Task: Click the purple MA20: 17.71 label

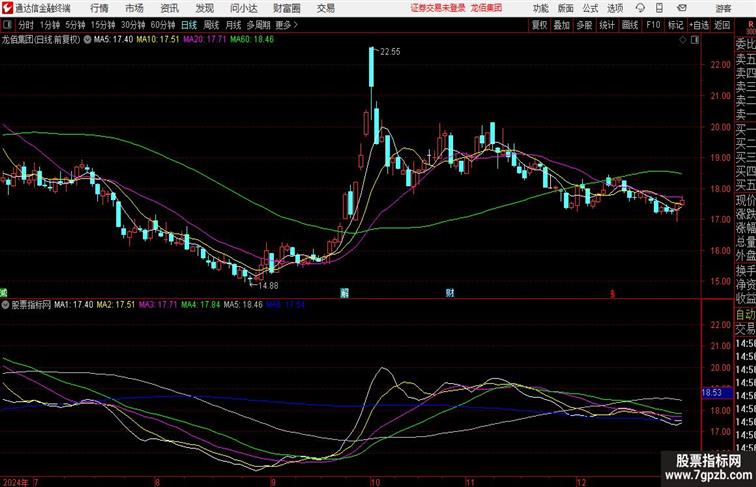Action: 204,40
